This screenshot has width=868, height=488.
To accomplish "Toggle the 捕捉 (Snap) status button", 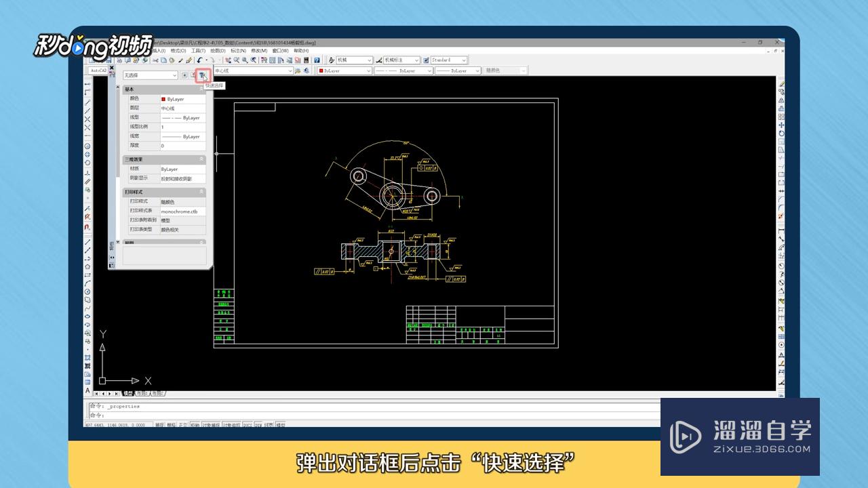I will tap(159, 425).
